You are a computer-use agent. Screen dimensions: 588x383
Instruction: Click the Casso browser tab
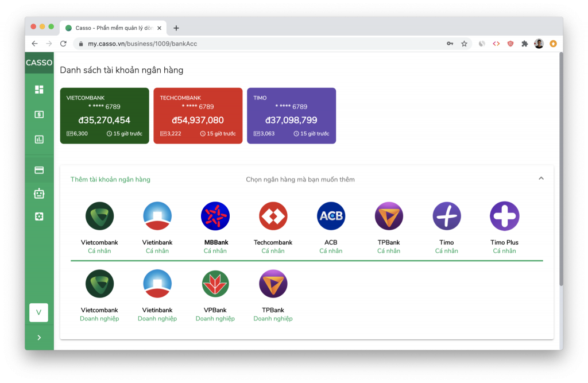pos(113,28)
